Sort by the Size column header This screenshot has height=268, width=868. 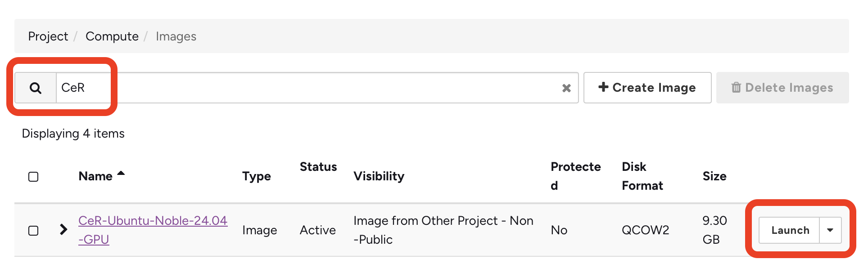pos(714,176)
